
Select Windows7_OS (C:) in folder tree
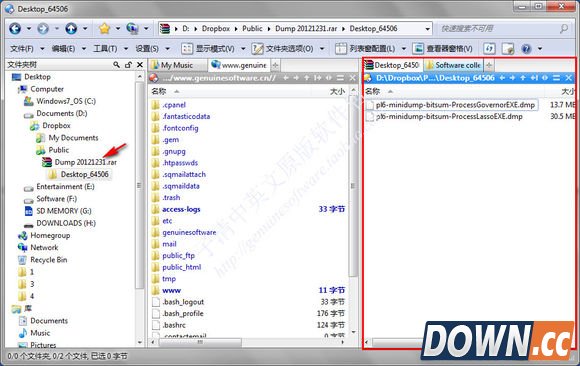click(x=66, y=101)
